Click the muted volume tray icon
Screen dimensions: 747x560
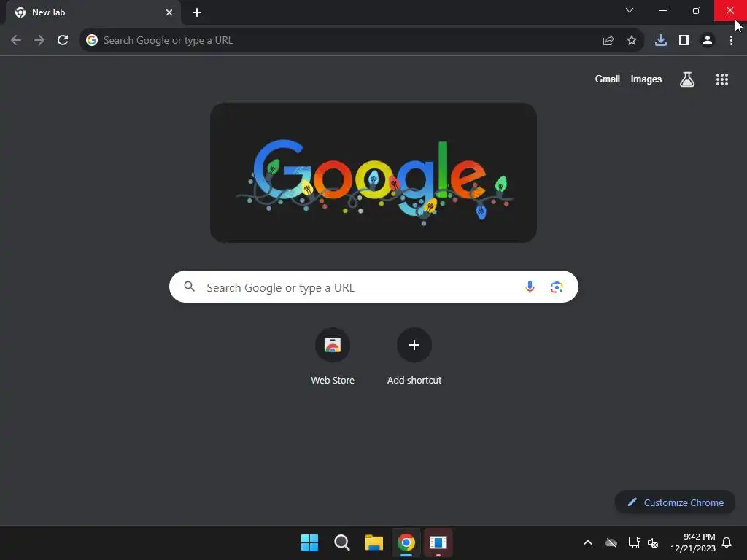653,542
